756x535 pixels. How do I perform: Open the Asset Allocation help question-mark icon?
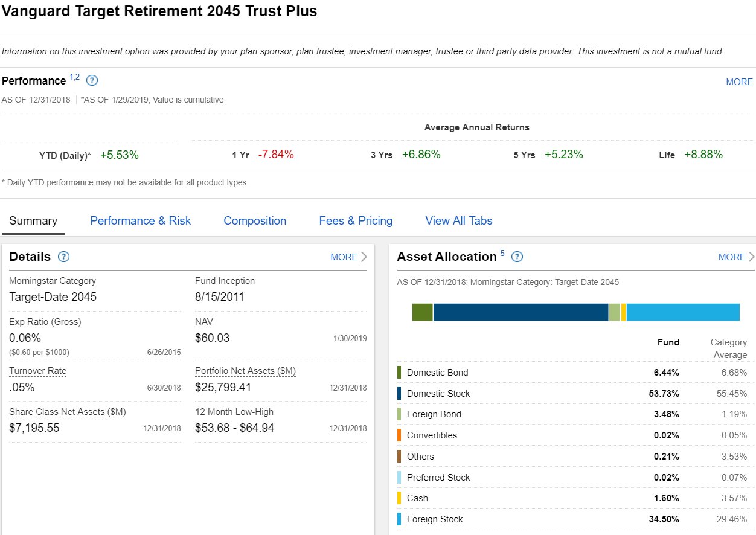(517, 257)
